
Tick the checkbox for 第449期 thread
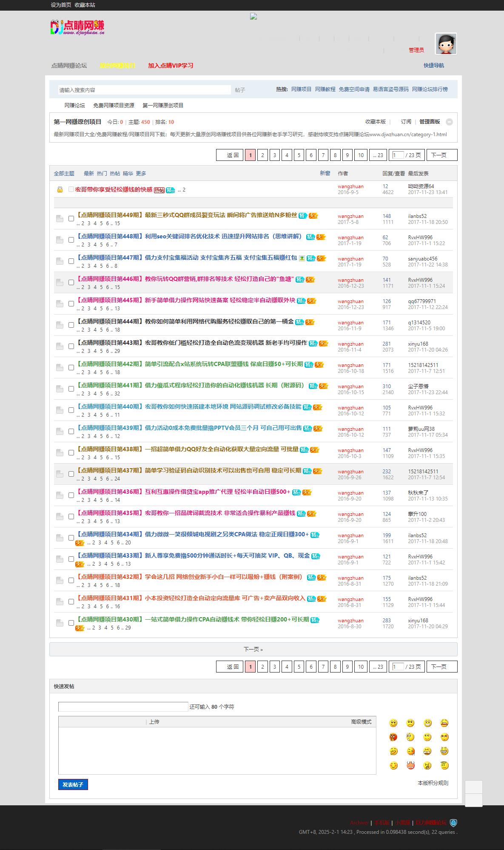71,219
